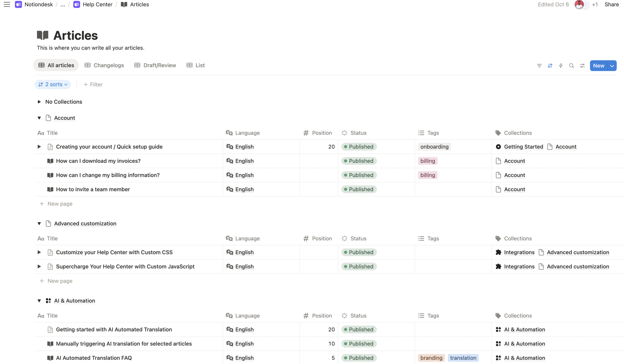Click the Articles book icon beside title
624x364 pixels.
coord(43,35)
